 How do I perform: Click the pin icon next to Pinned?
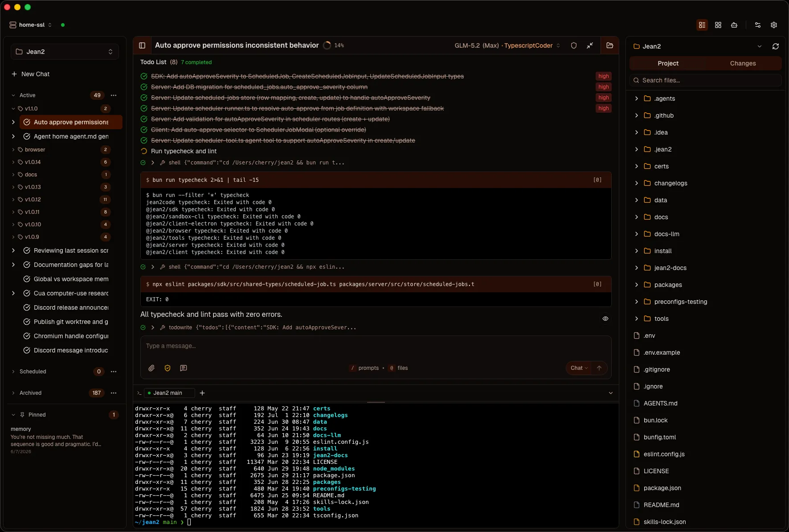tap(22, 415)
